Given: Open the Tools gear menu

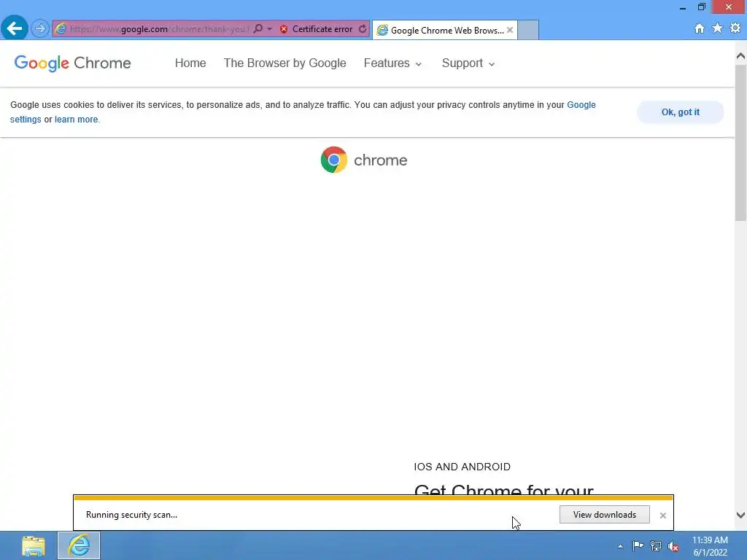Looking at the screenshot, I should point(735,28).
